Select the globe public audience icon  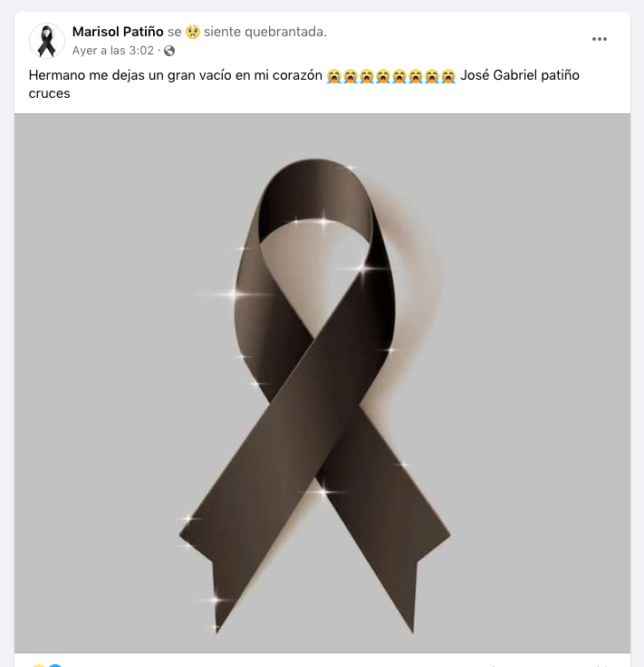click(x=169, y=51)
